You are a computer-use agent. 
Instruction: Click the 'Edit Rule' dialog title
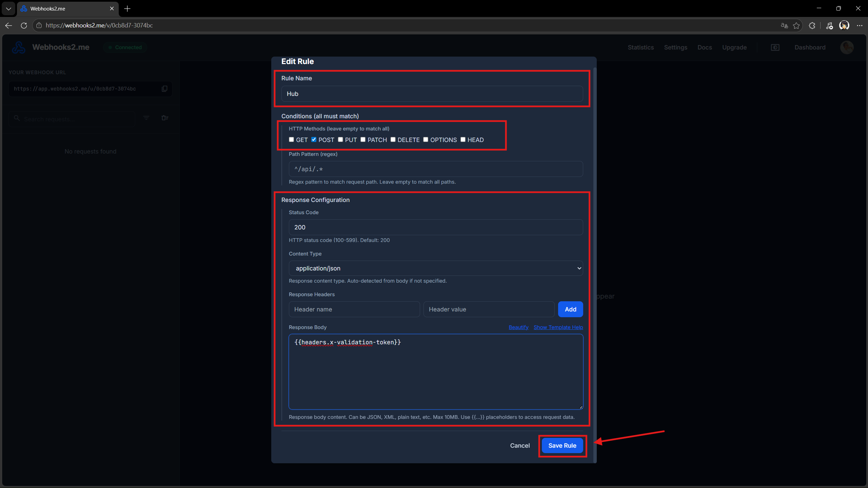pyautogui.click(x=297, y=61)
